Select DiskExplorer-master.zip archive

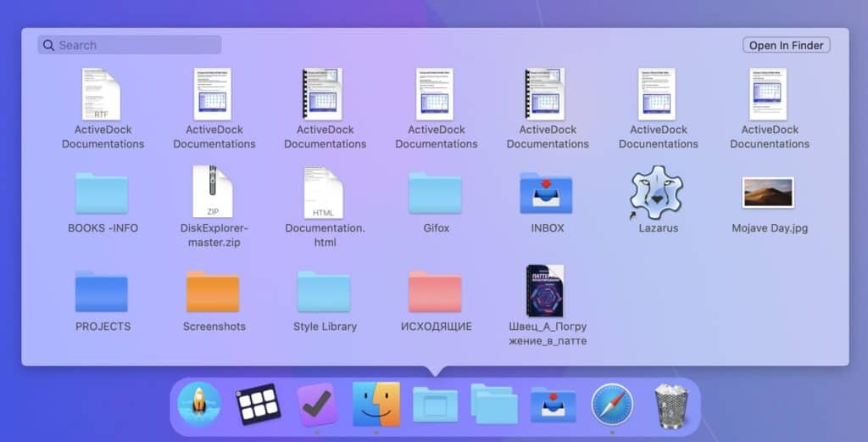point(213,193)
